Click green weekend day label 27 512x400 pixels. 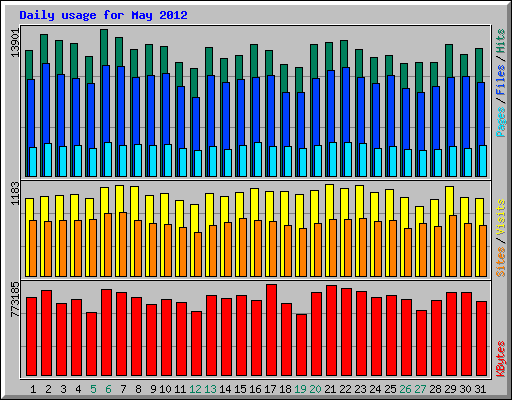pyautogui.click(x=420, y=389)
